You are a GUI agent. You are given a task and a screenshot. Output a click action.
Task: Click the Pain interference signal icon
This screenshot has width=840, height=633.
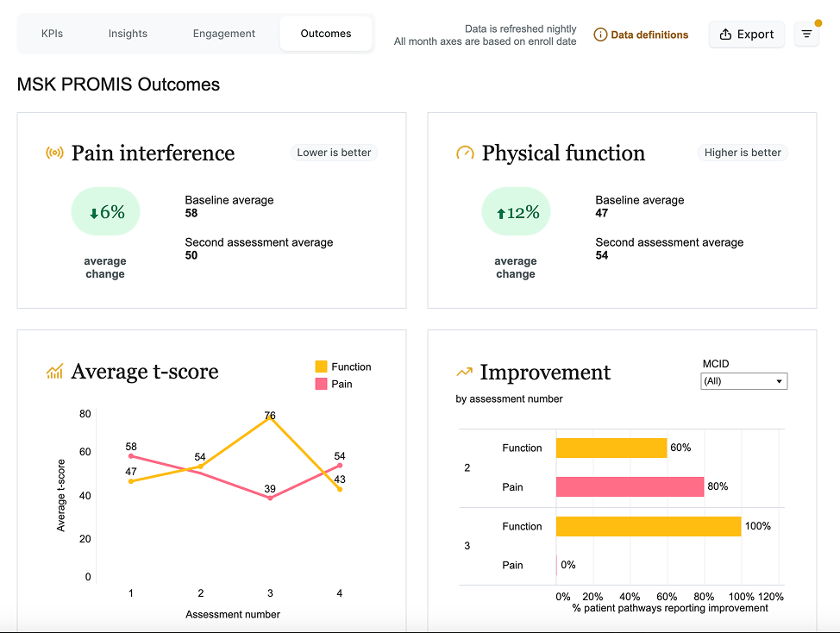54,154
